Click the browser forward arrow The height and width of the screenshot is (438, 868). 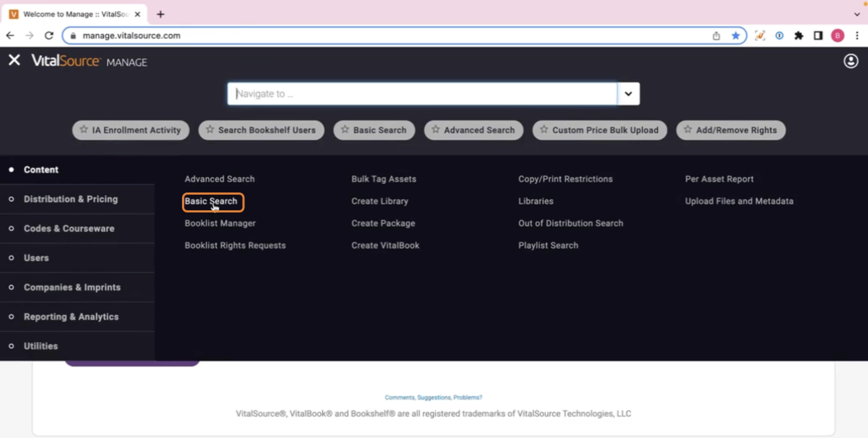click(30, 35)
